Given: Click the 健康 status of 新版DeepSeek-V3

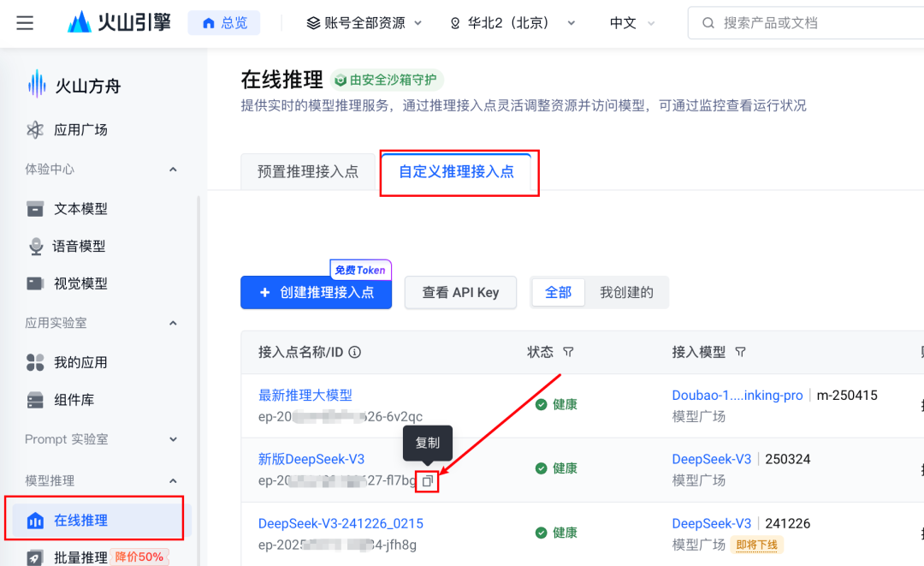Looking at the screenshot, I should (556, 468).
